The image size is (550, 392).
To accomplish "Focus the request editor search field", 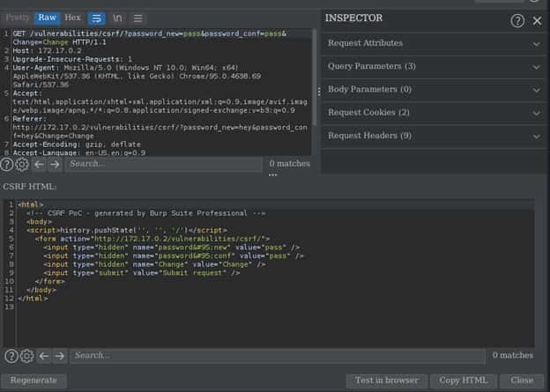I will 163,164.
